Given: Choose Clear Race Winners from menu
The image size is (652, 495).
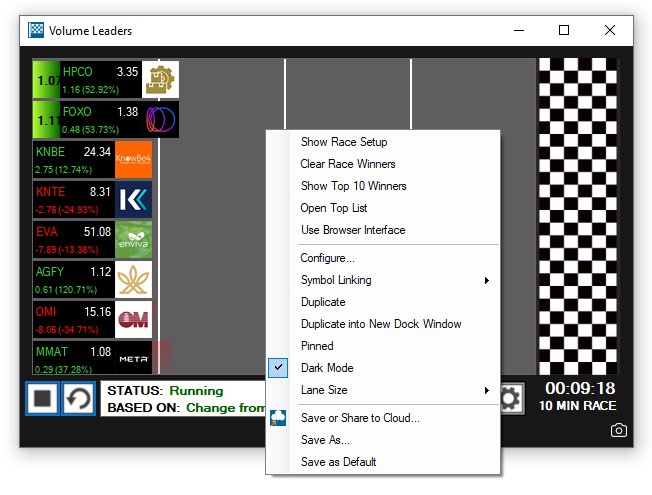Looking at the screenshot, I should [347, 164].
